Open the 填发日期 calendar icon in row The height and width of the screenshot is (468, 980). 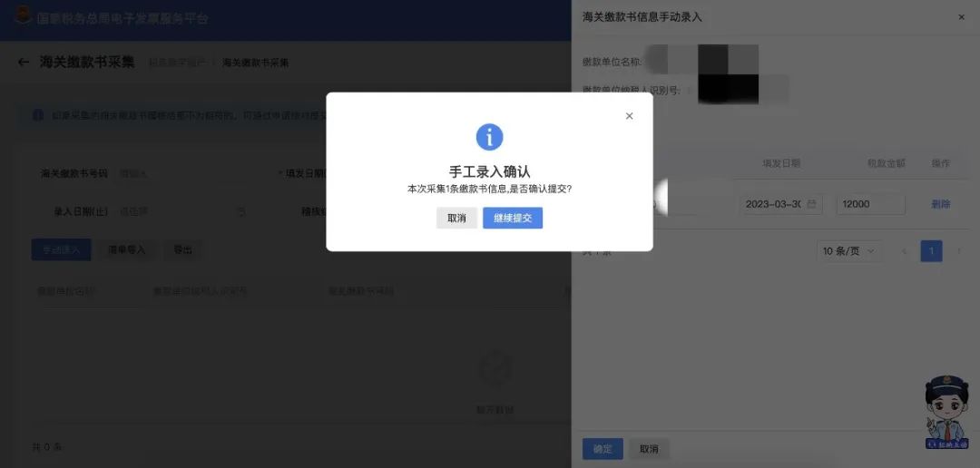[811, 204]
